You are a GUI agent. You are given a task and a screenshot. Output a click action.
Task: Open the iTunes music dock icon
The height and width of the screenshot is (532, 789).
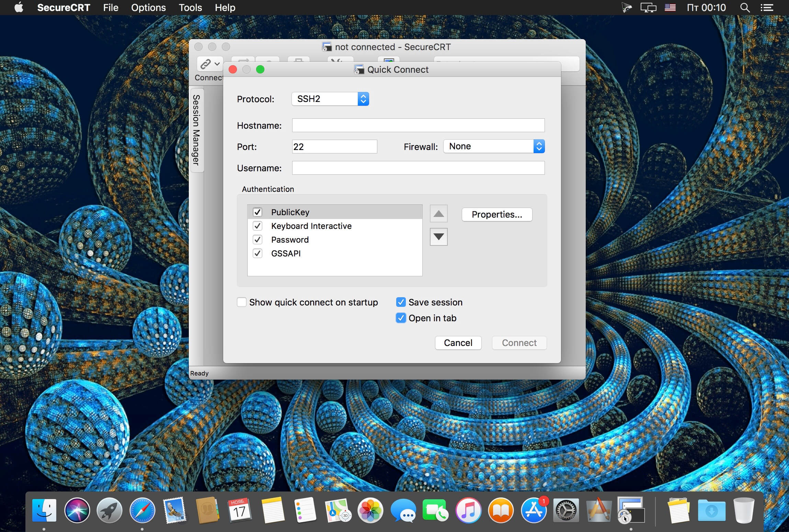pyautogui.click(x=468, y=510)
